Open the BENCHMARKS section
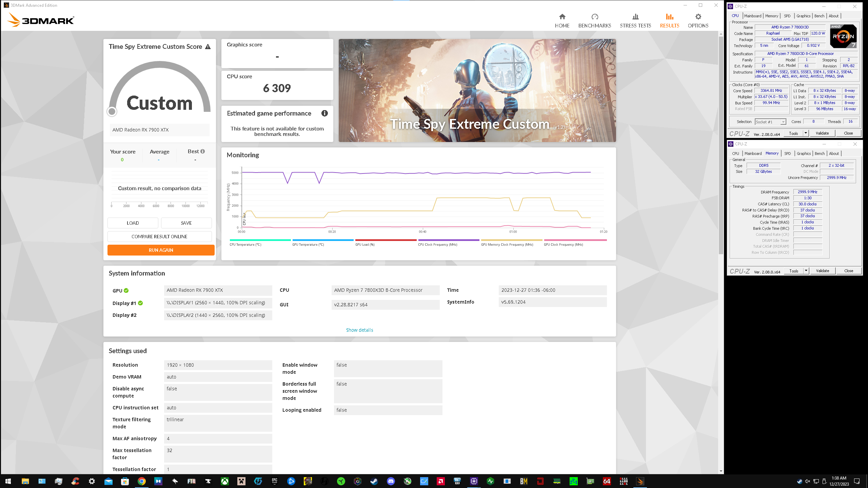The image size is (868, 488). click(594, 21)
